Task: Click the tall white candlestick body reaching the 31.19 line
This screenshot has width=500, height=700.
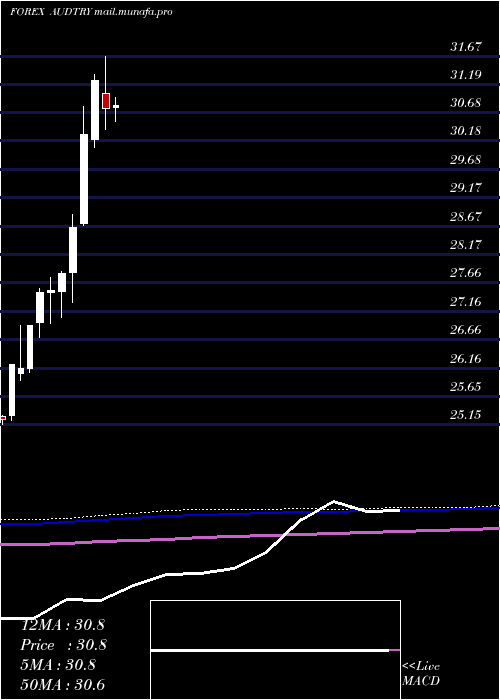Action: pyautogui.click(x=95, y=110)
